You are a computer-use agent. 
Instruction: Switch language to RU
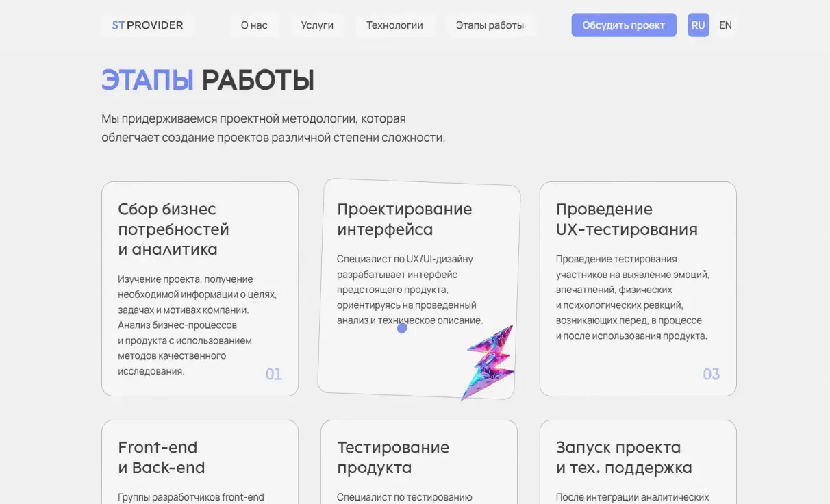coord(699,25)
